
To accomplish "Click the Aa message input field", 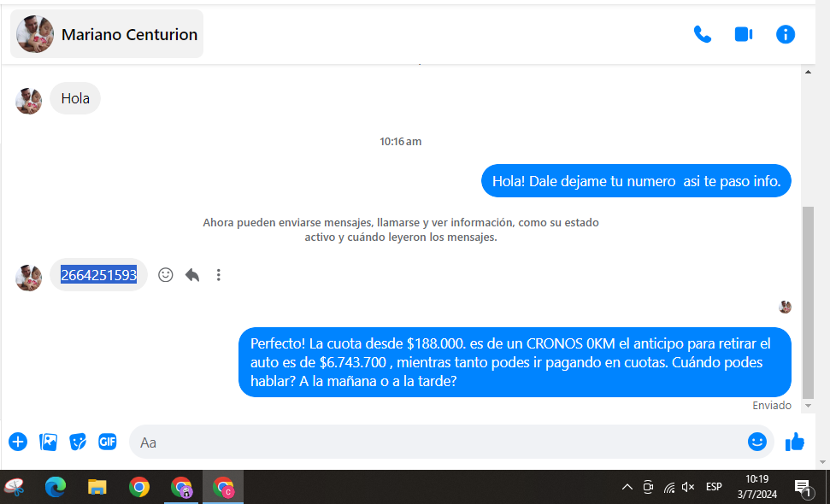I will (436, 442).
